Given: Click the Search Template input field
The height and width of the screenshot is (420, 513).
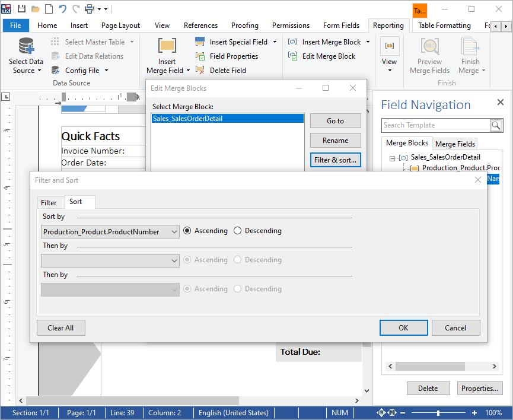Looking at the screenshot, I should [436, 125].
